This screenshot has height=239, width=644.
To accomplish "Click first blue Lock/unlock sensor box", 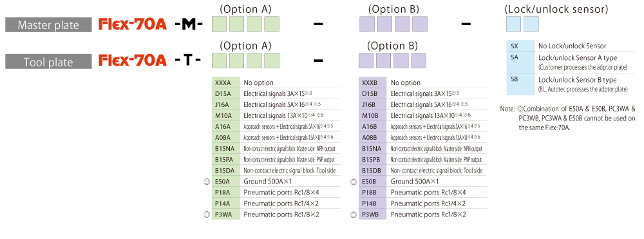I will (514, 24).
